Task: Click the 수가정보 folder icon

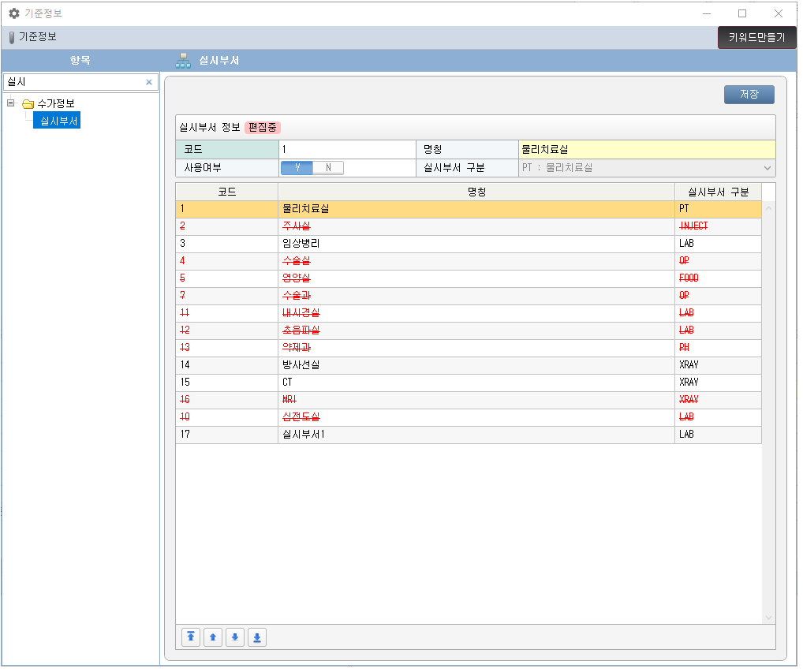Action: click(x=28, y=104)
